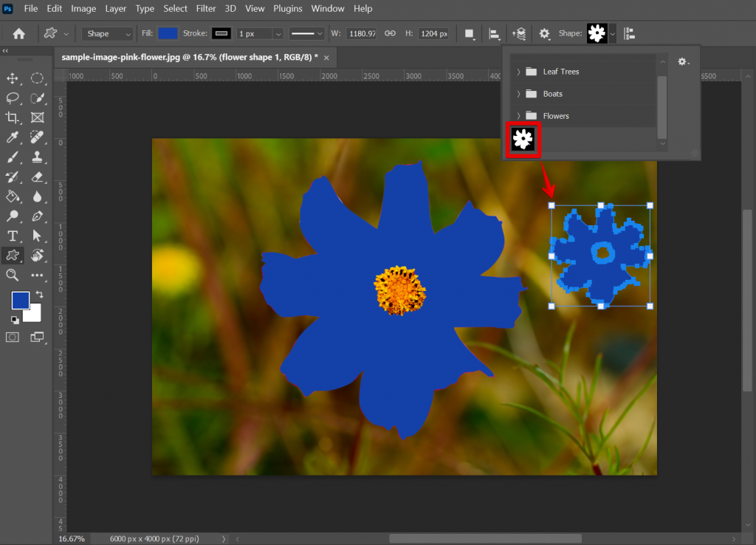Select the Clone Stamp tool
Image resolution: width=756 pixels, height=545 pixels.
click(x=37, y=157)
